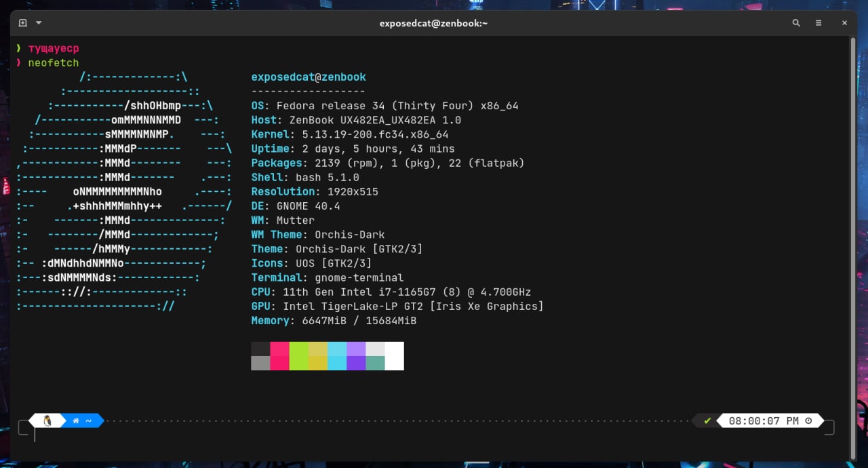Click the WM value Mutter
This screenshot has height=468, width=868.
[x=296, y=220]
